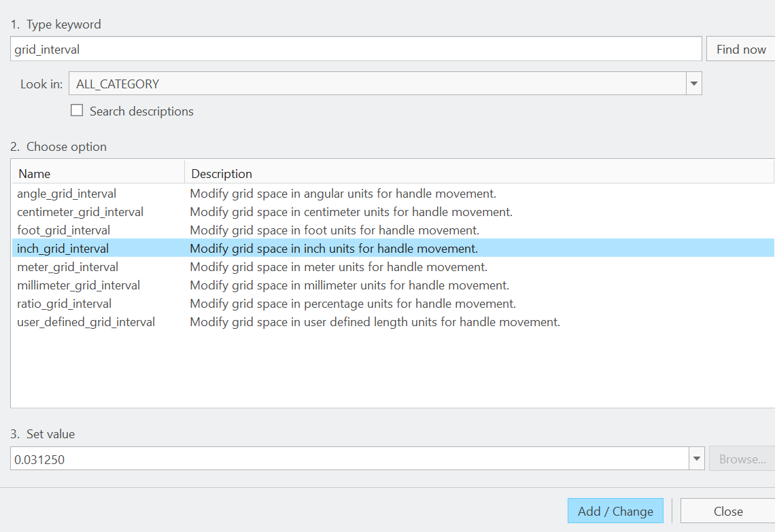Viewport: 775px width, 532px height.
Task: Select the user_defined_grid_interval option
Action: [x=86, y=321]
